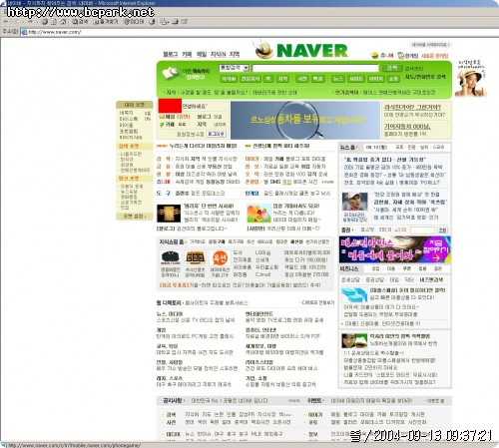Screen dimensions: 499x448
Task: Click the NAVER logo
Action: click(312, 51)
